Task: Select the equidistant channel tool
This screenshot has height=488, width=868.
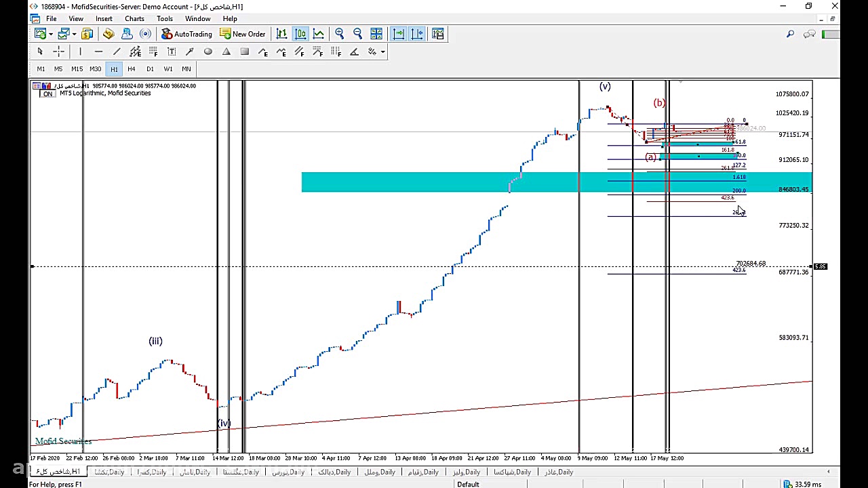Action: point(135,52)
